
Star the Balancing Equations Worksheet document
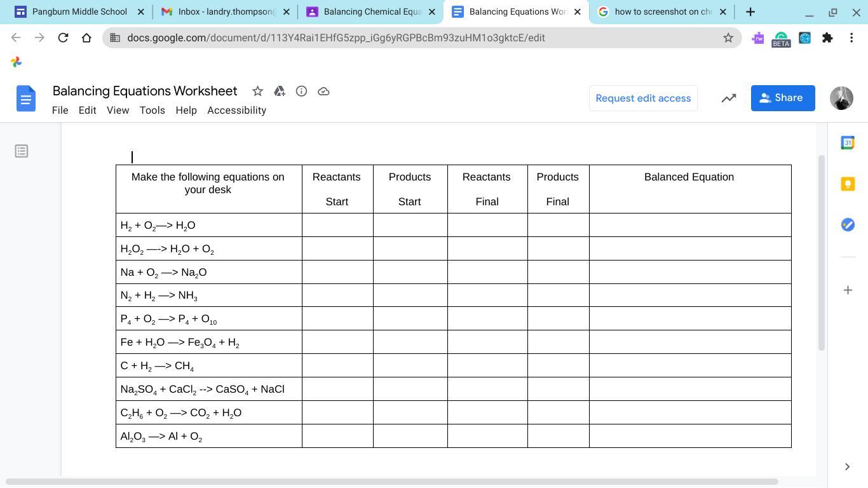click(257, 91)
